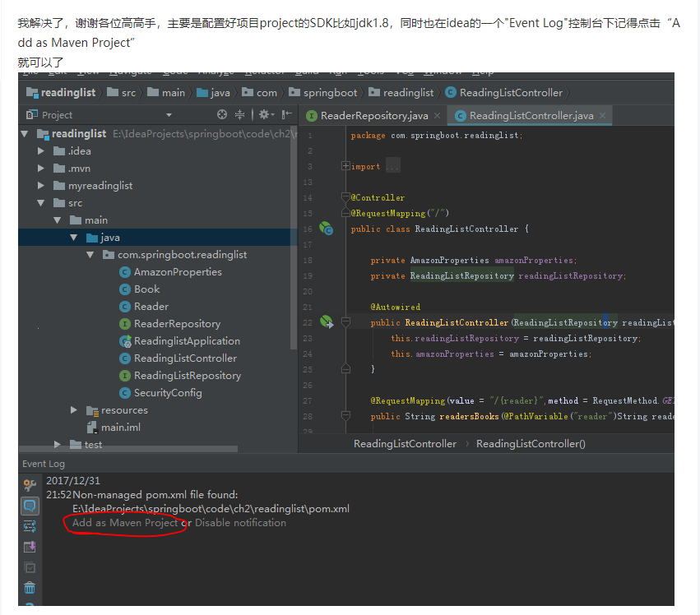Click the scroll from source target icon
This screenshot has width=700, height=615.
click(222, 115)
